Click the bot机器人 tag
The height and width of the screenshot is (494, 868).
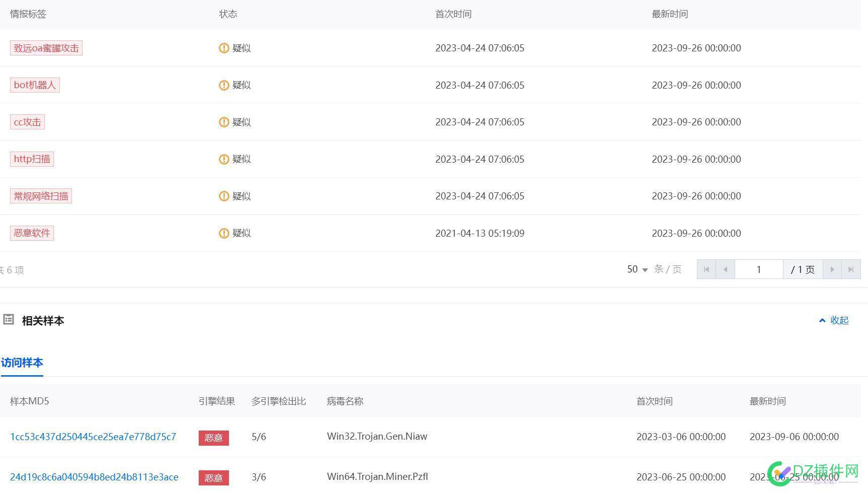click(x=35, y=85)
